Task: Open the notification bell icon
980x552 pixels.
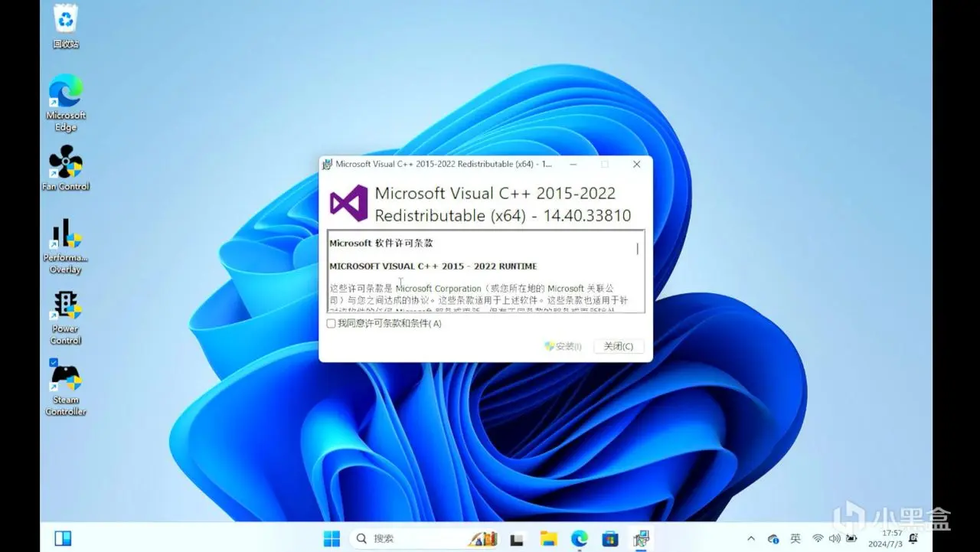Action: pyautogui.click(x=913, y=539)
